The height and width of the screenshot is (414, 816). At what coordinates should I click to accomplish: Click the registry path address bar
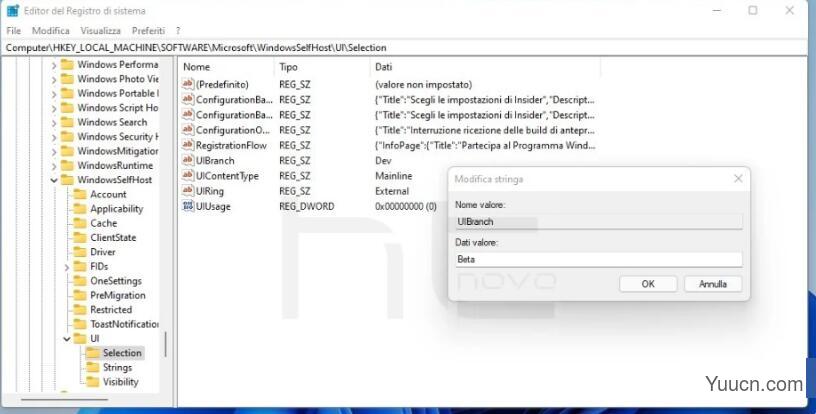(x=406, y=47)
